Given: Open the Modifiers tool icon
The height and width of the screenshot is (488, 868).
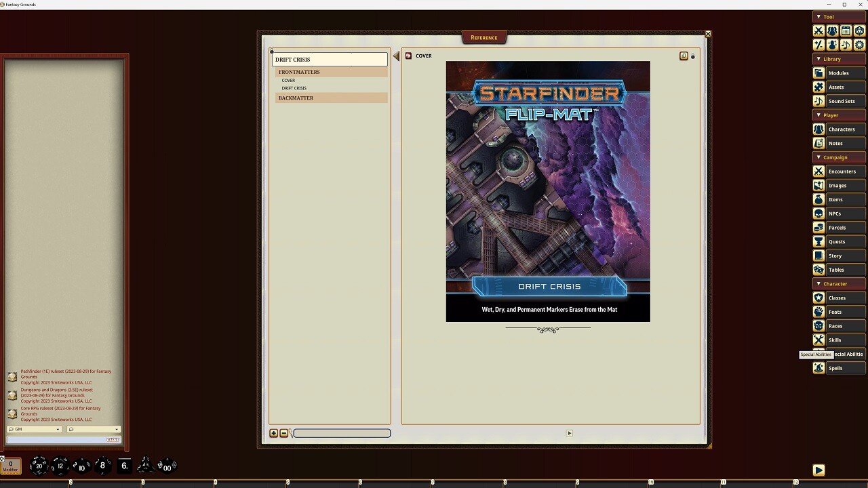Looking at the screenshot, I should [x=818, y=44].
